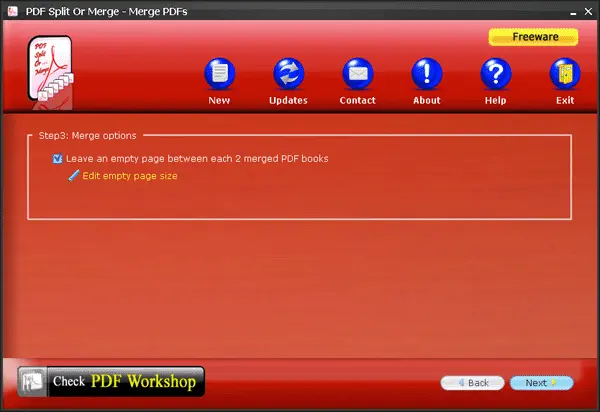The height and width of the screenshot is (412, 600).
Task: Open the Edit empty page size link
Action: [130, 176]
